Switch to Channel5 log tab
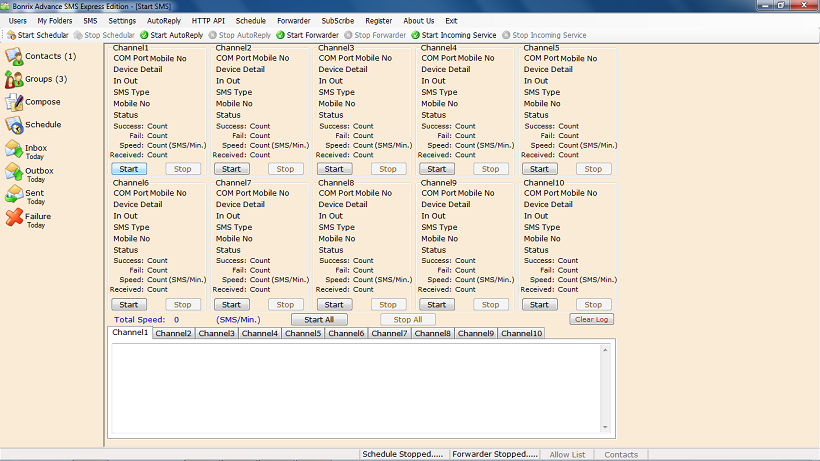 303,333
